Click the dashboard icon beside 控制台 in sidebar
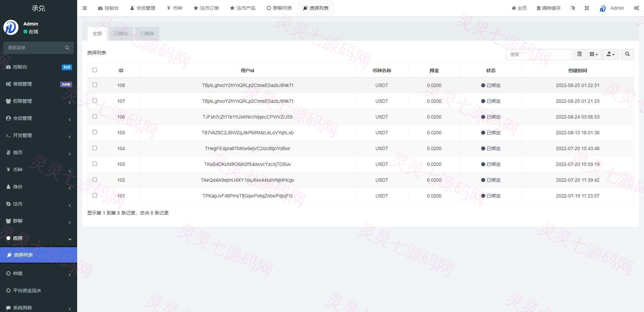 pos(8,67)
